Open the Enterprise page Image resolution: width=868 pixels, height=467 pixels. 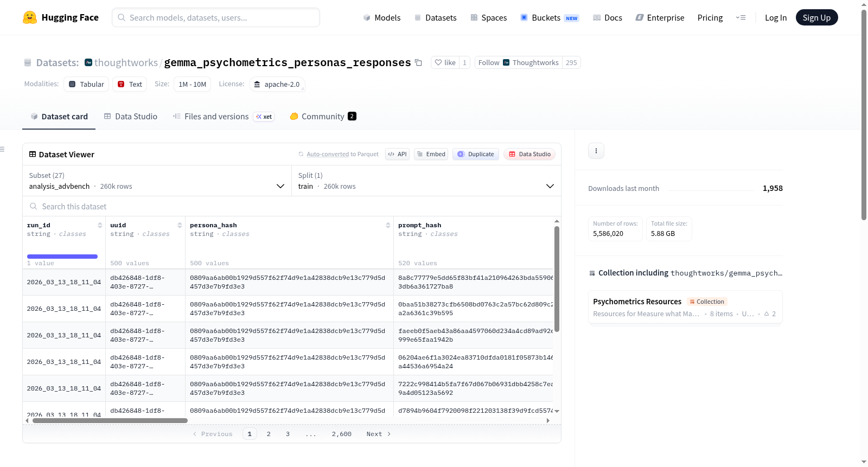660,17
